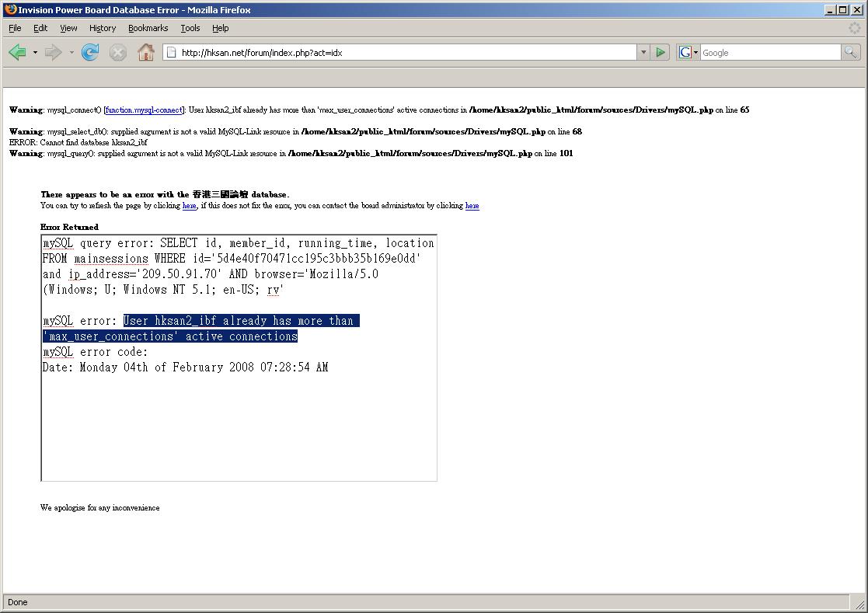Click the window resize grip in status bar

(x=860, y=604)
